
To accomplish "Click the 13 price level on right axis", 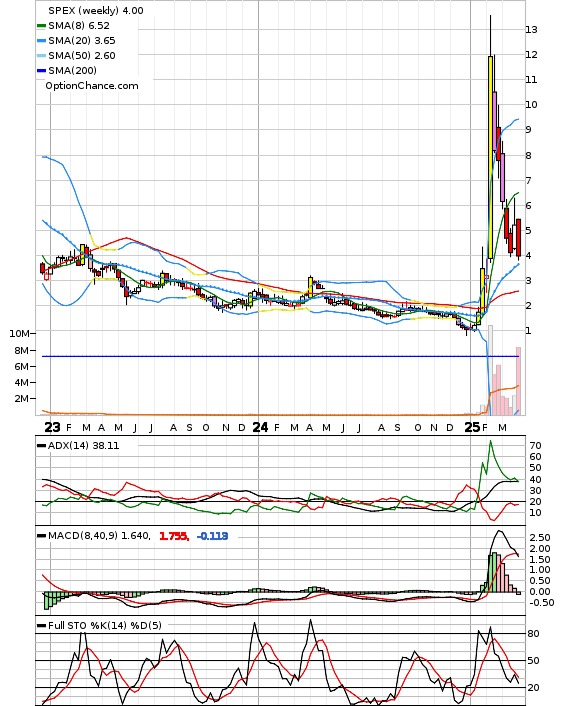I will pyautogui.click(x=531, y=30).
